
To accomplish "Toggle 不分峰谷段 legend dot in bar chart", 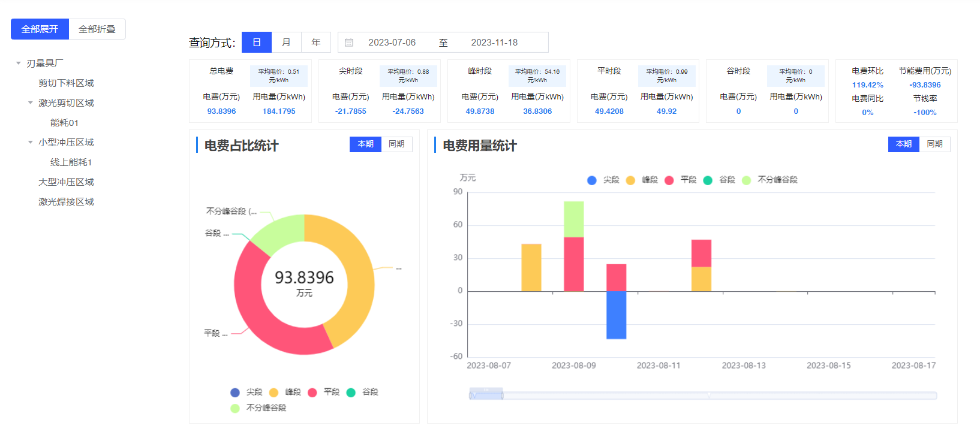I will tap(747, 180).
